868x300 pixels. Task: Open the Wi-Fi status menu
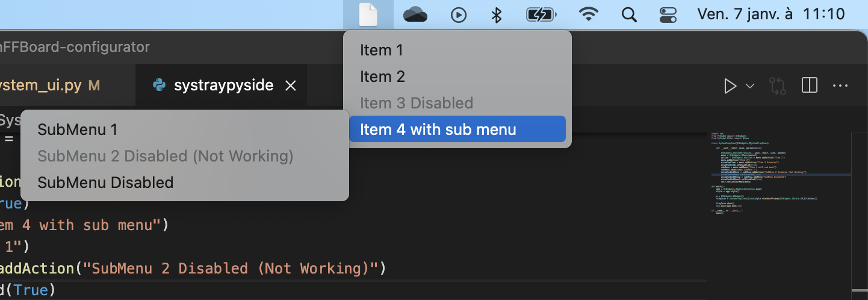[588, 15]
